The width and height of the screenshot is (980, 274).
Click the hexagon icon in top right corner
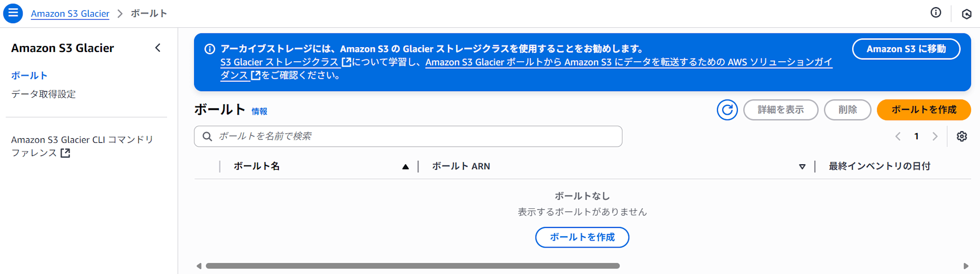[x=966, y=14]
